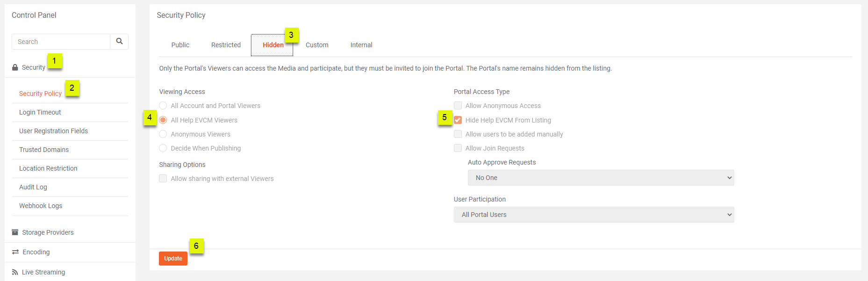868x281 pixels.
Task: Click the Live Streaming feed icon
Action: (x=15, y=272)
